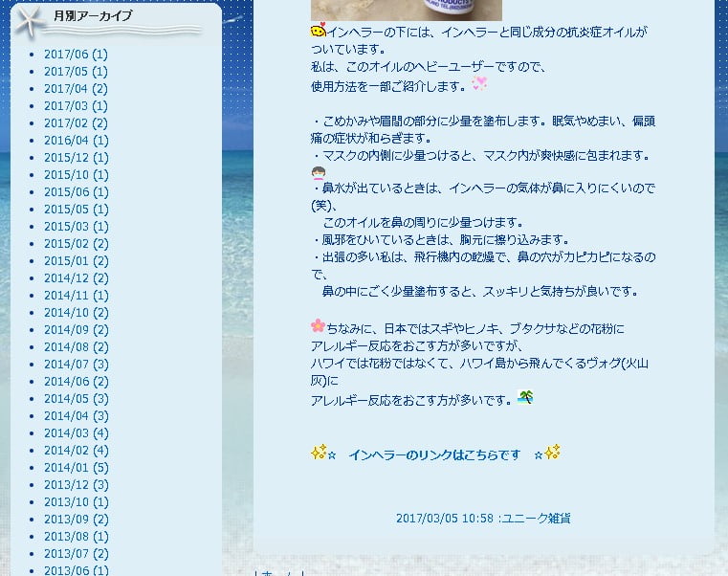Open the 2014/06 archive link
Image resolution: width=728 pixels, height=576 pixels.
tap(77, 382)
